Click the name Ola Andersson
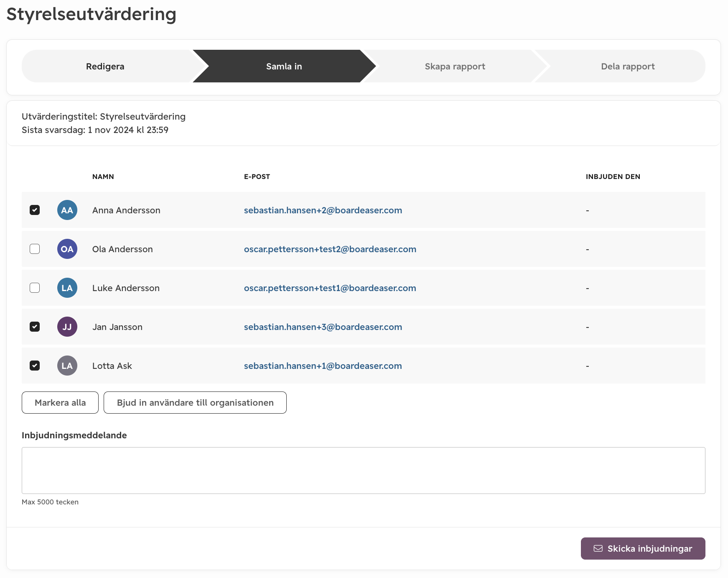Viewport: 728px width, 578px height. pyautogui.click(x=122, y=249)
